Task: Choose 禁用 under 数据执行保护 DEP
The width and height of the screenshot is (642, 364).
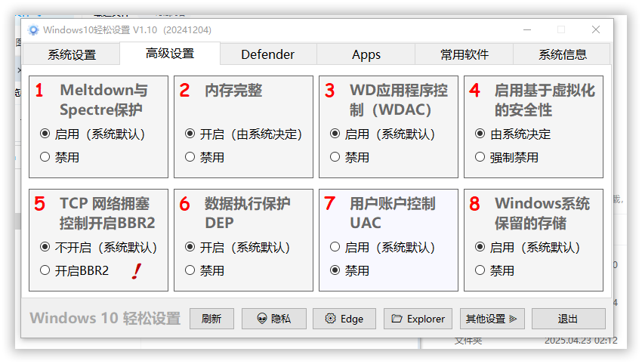Action: pyautogui.click(x=205, y=270)
